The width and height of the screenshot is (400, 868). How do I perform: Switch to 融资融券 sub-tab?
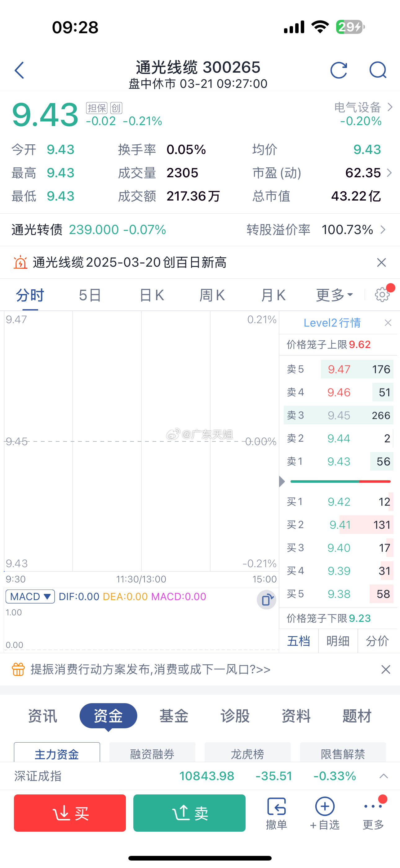click(152, 753)
